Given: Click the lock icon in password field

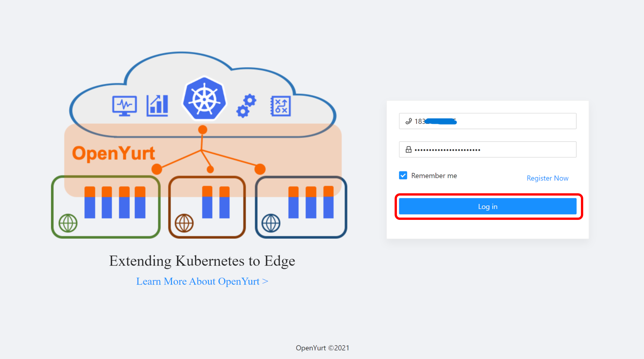Looking at the screenshot, I should [408, 150].
